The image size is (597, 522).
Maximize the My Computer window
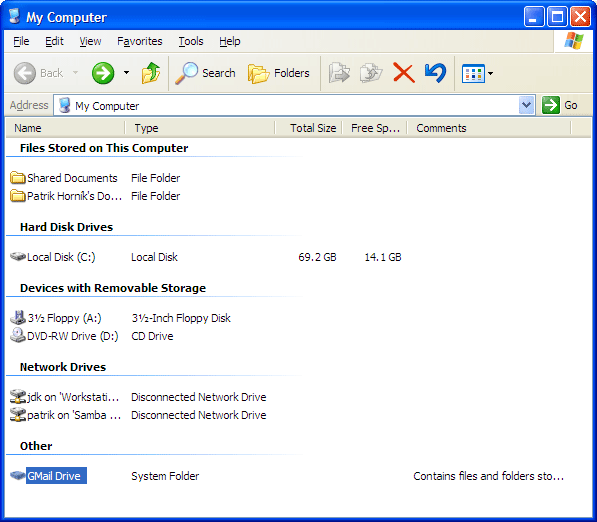pyautogui.click(x=557, y=17)
